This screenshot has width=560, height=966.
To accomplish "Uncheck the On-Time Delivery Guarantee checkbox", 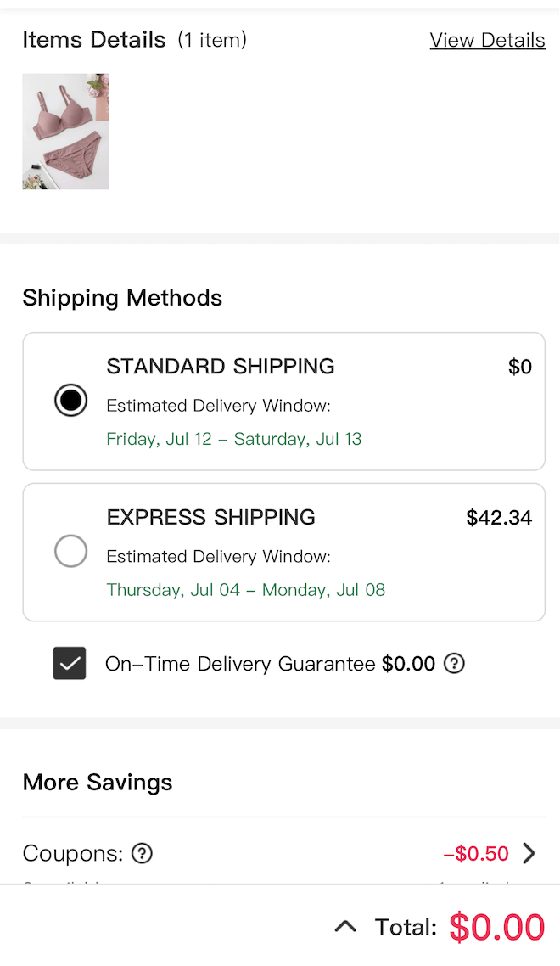I will point(70,663).
